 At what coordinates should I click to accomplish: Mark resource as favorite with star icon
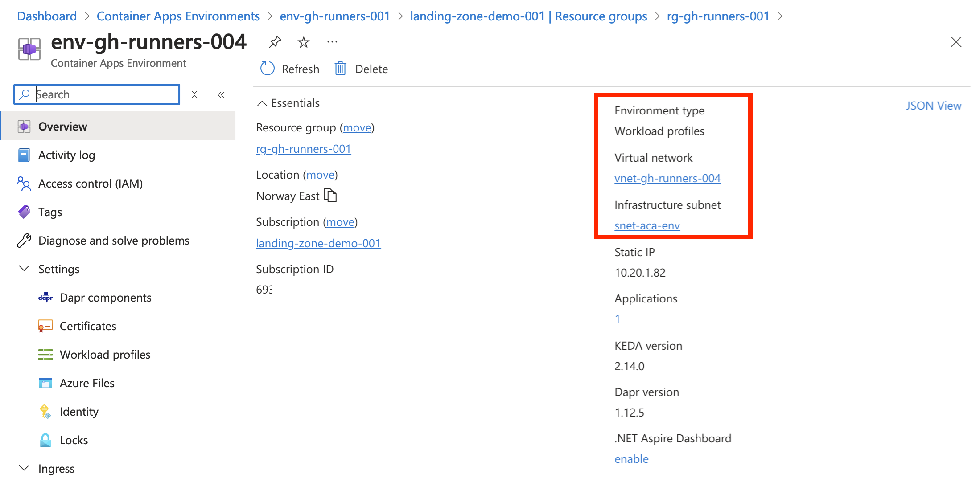[x=304, y=42]
